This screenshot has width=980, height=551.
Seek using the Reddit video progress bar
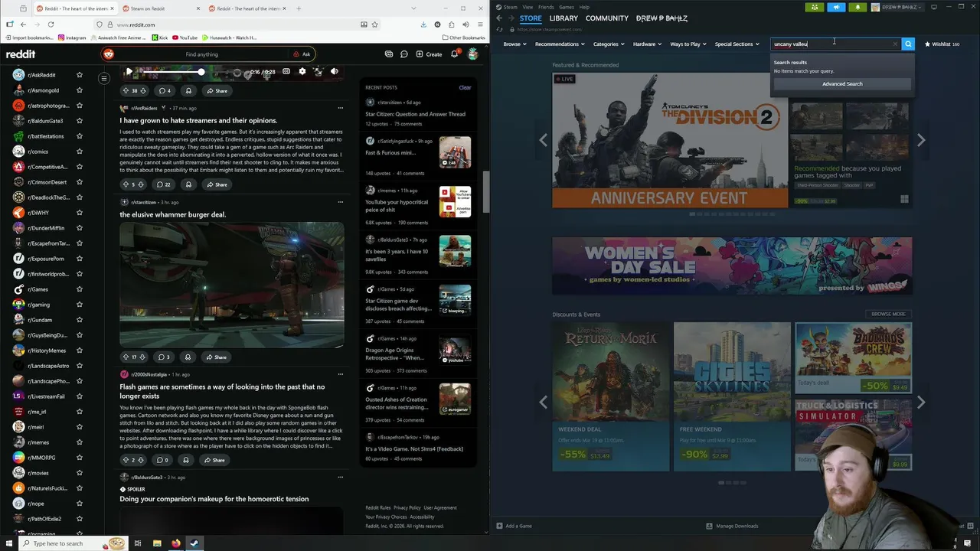click(191, 72)
